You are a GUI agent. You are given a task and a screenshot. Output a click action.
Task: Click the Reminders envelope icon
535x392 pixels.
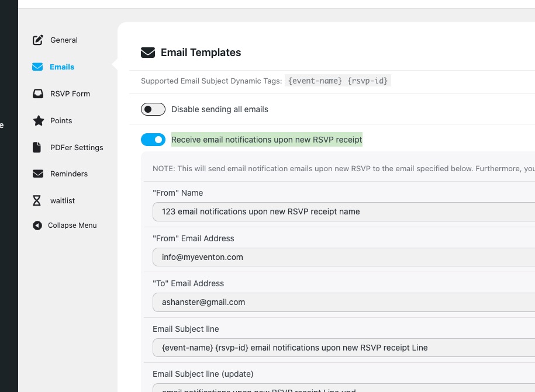coord(38,174)
